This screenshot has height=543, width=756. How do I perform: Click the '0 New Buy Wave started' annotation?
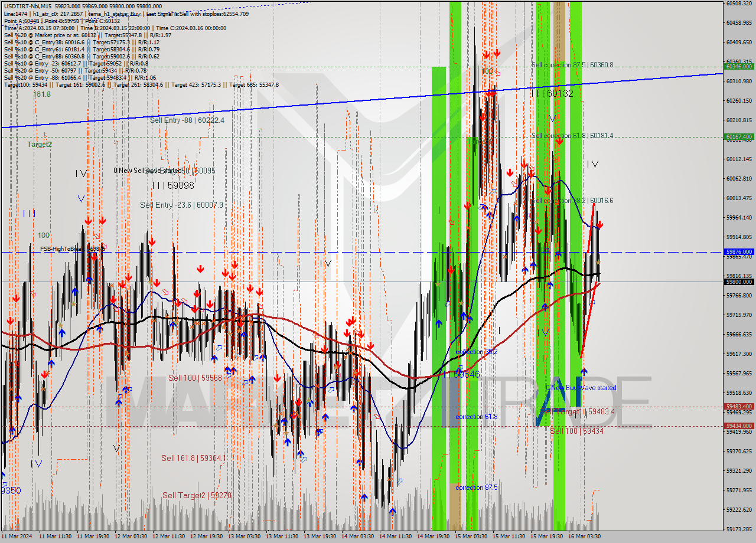pos(581,388)
